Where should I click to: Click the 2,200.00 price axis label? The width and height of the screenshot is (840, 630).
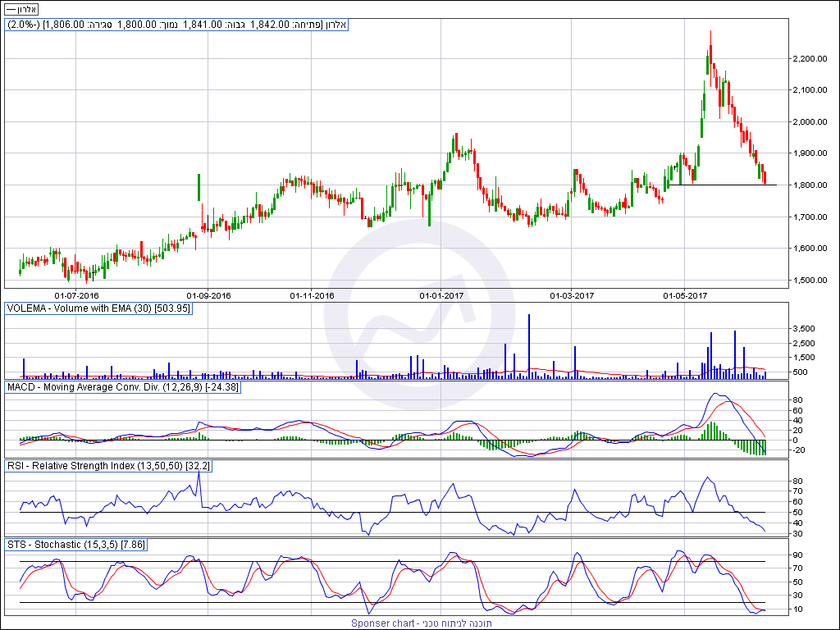[x=810, y=59]
